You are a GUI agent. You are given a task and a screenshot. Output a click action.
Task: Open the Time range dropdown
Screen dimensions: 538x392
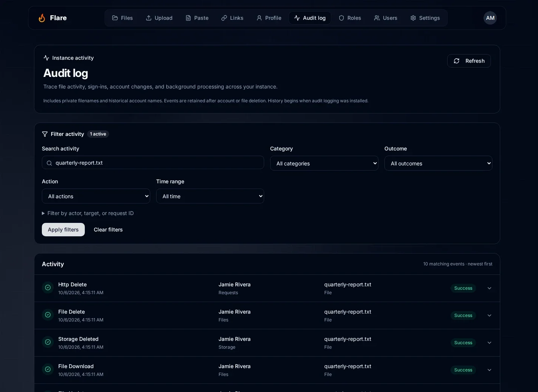click(210, 196)
